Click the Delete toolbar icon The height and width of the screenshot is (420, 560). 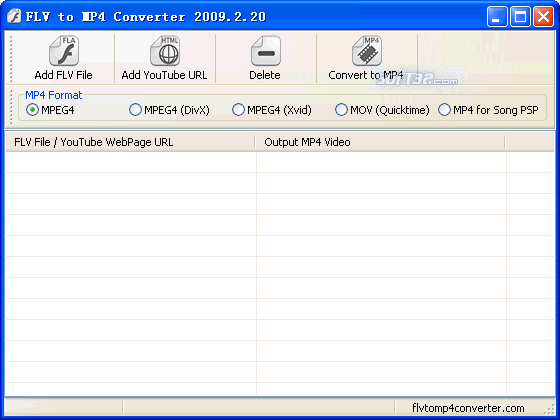(x=265, y=51)
